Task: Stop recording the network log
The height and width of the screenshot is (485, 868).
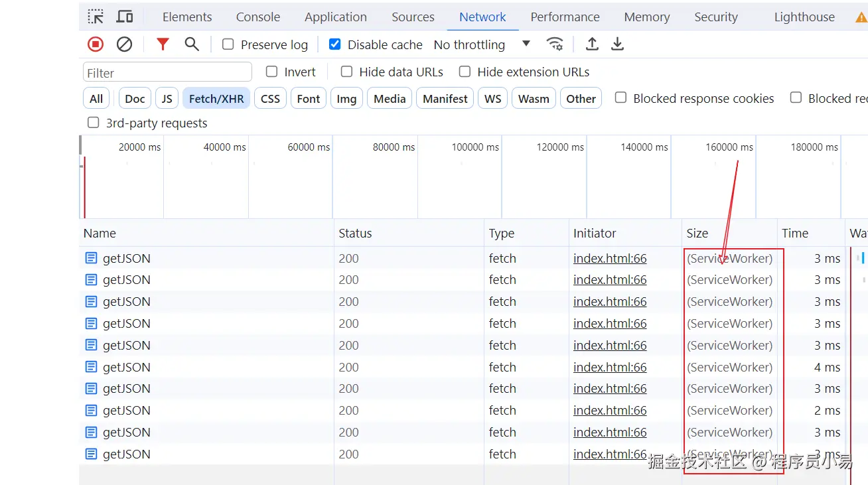Action: pos(96,44)
